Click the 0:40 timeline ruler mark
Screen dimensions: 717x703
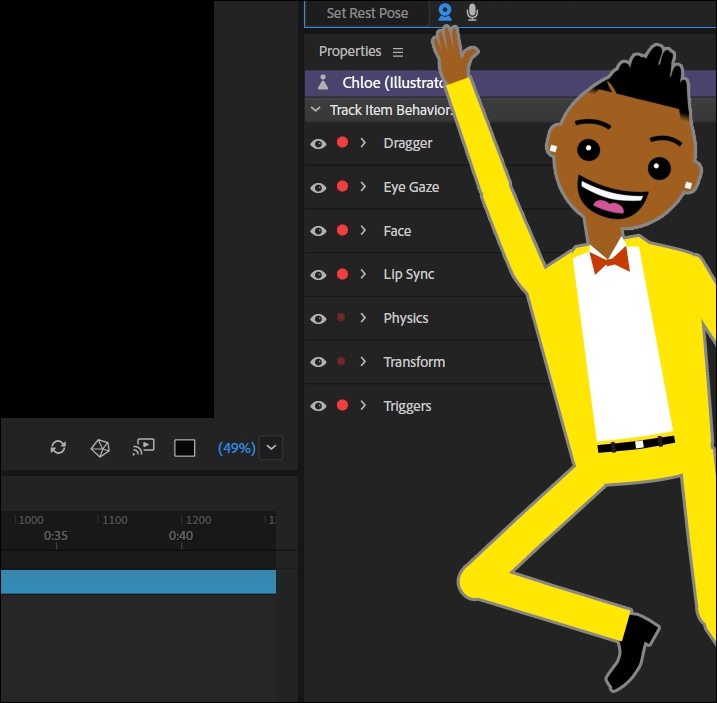181,536
